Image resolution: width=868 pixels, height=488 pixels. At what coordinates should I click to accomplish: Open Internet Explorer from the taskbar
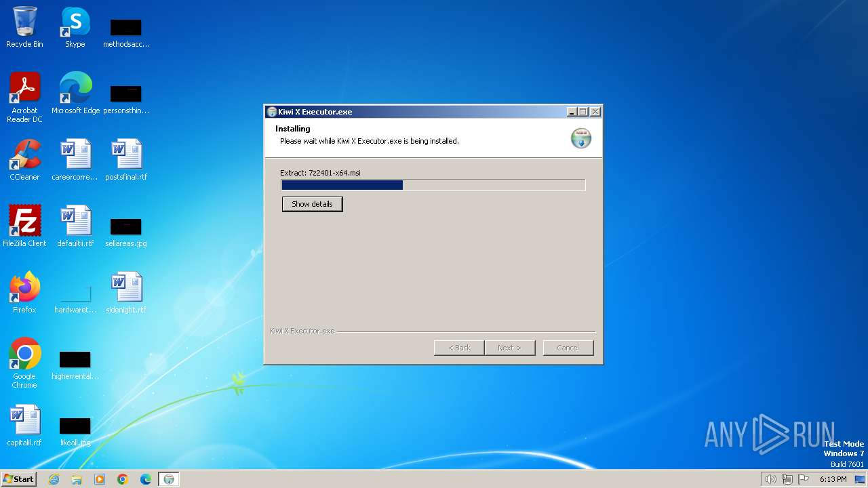(54, 479)
